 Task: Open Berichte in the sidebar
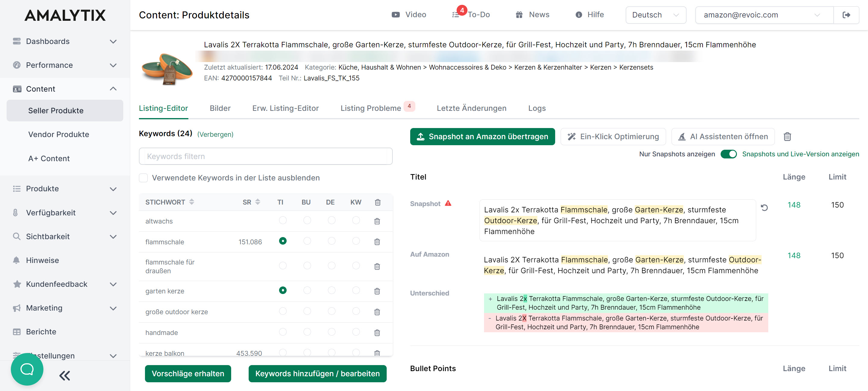41,331
